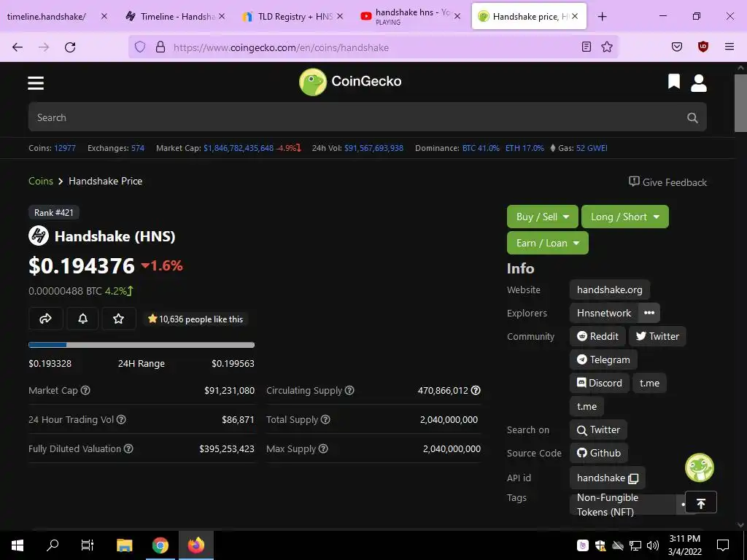Expand more explorers ellipsis button
The width and height of the screenshot is (747, 560).
click(x=649, y=313)
